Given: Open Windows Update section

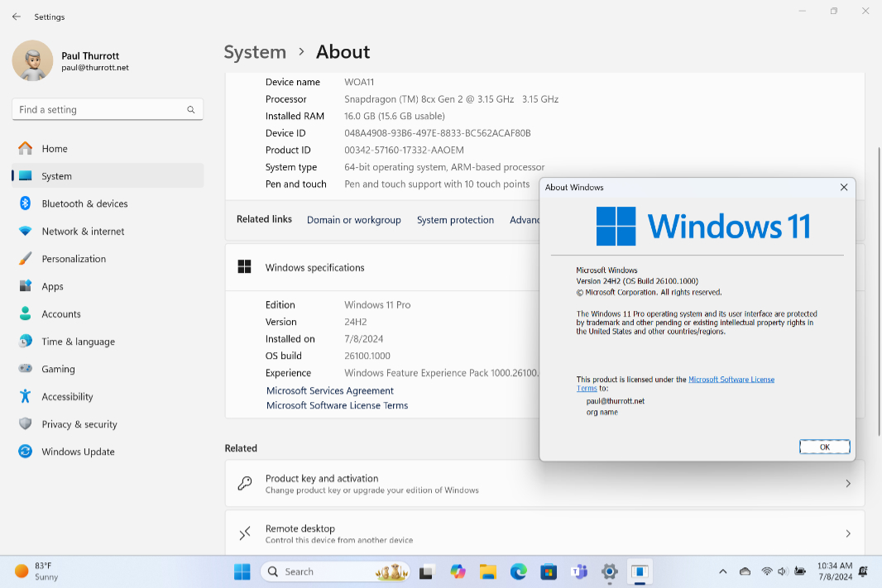Looking at the screenshot, I should click(x=78, y=452).
